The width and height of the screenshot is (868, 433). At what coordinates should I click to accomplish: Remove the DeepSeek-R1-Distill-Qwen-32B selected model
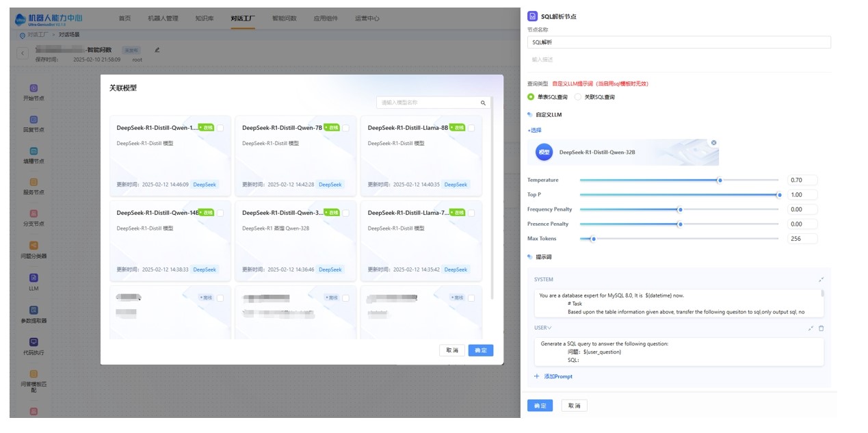pos(713,143)
